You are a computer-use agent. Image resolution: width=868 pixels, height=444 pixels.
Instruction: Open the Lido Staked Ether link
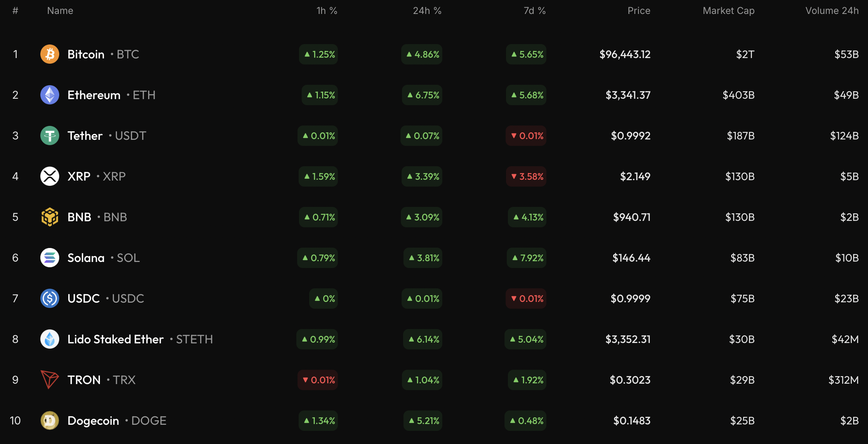click(x=115, y=339)
